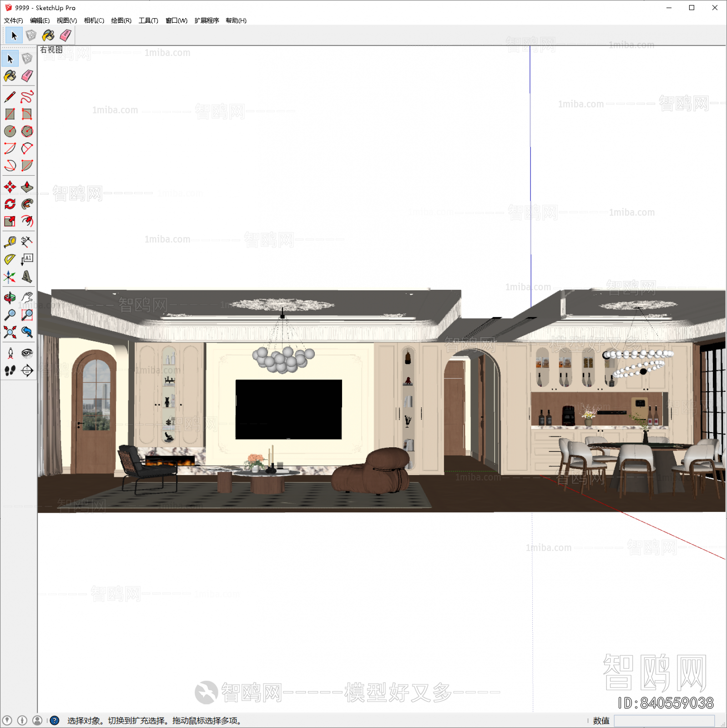Click the Eraser in top toolbar

click(66, 35)
